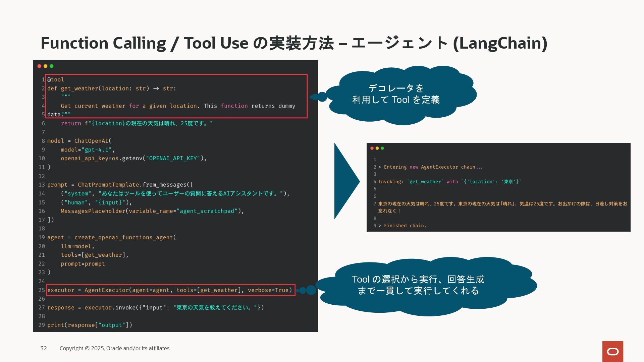This screenshot has width=644, height=362.
Task: Click the red dot in left code window
Action: 39,66
